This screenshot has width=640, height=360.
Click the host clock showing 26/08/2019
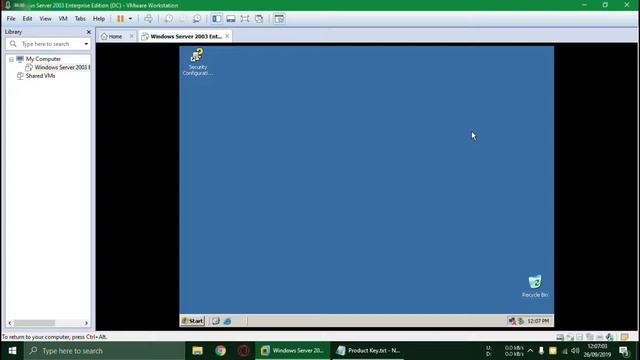click(597, 351)
